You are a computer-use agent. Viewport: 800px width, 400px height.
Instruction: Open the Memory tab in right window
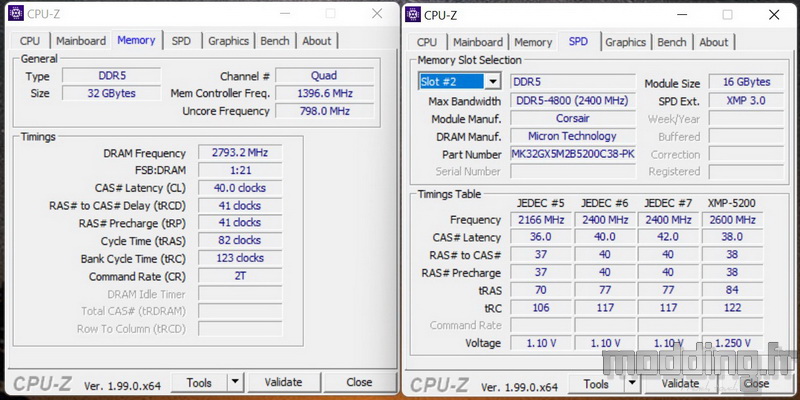coord(533,42)
